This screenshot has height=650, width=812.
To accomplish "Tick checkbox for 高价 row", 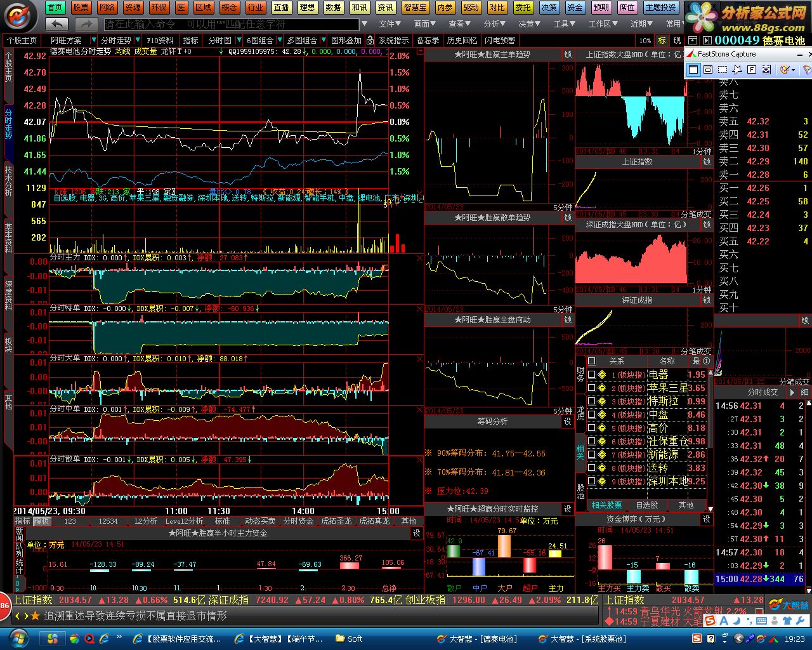I will click(592, 428).
